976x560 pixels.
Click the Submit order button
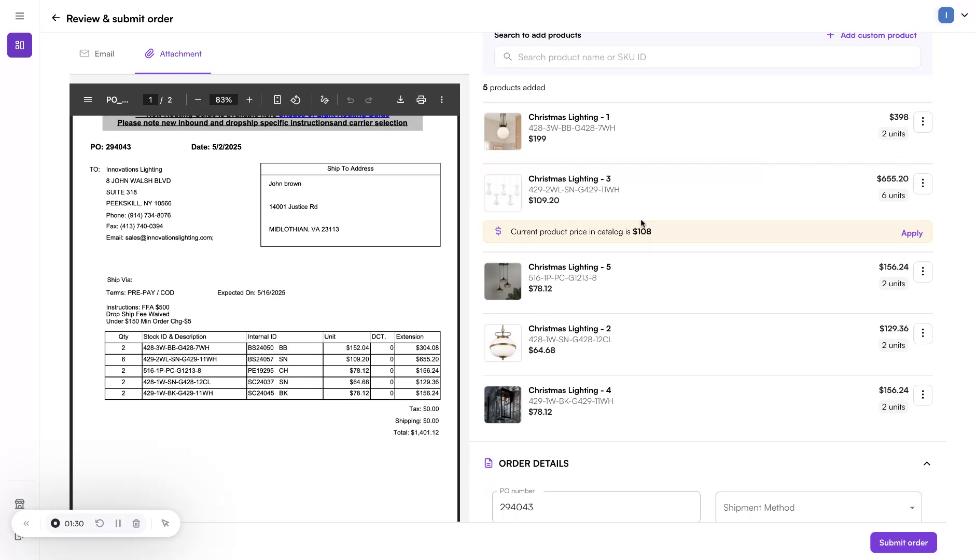click(x=902, y=542)
